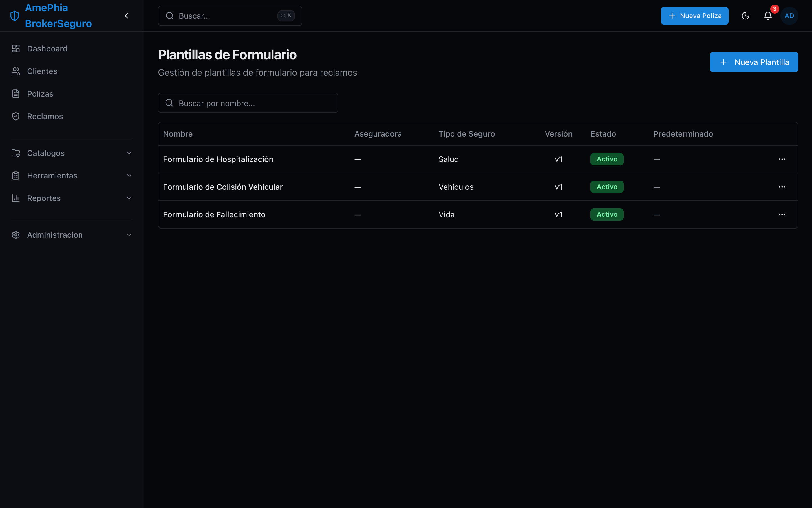812x508 pixels.
Task: Expand the Reportes section chevron
Action: click(129, 198)
